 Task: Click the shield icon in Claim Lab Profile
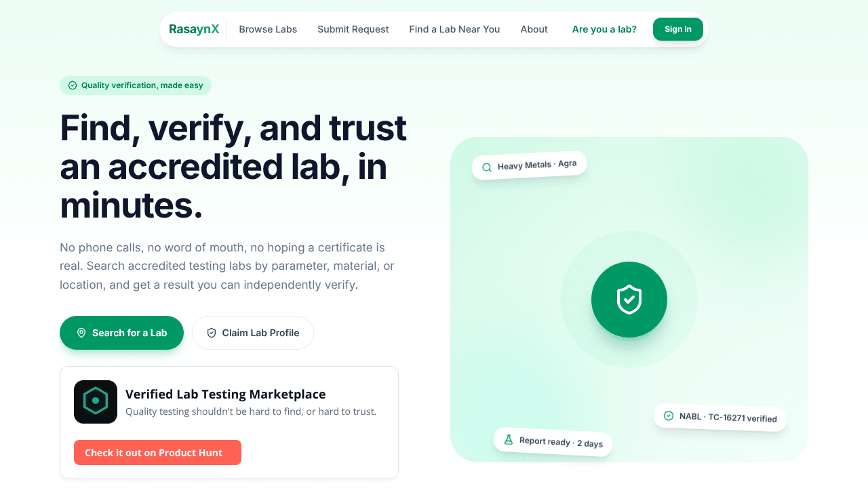point(212,333)
